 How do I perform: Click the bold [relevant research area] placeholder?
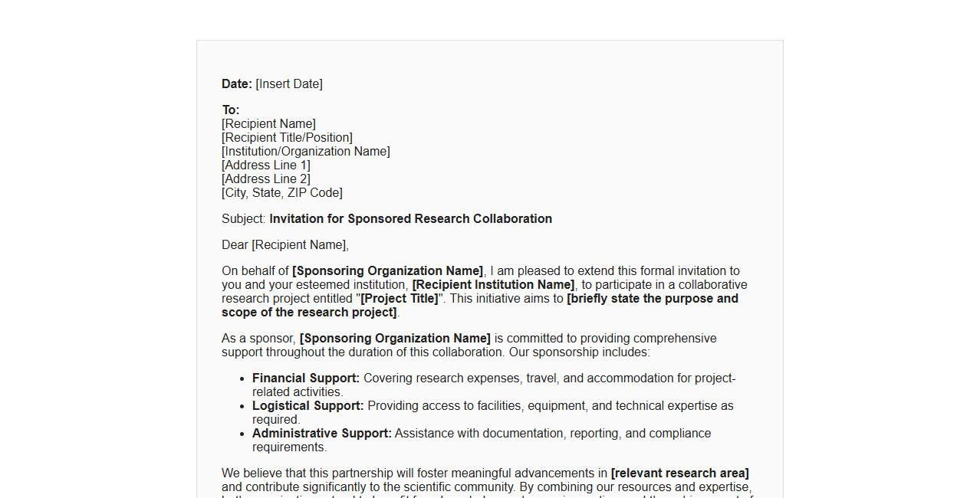[x=679, y=473]
